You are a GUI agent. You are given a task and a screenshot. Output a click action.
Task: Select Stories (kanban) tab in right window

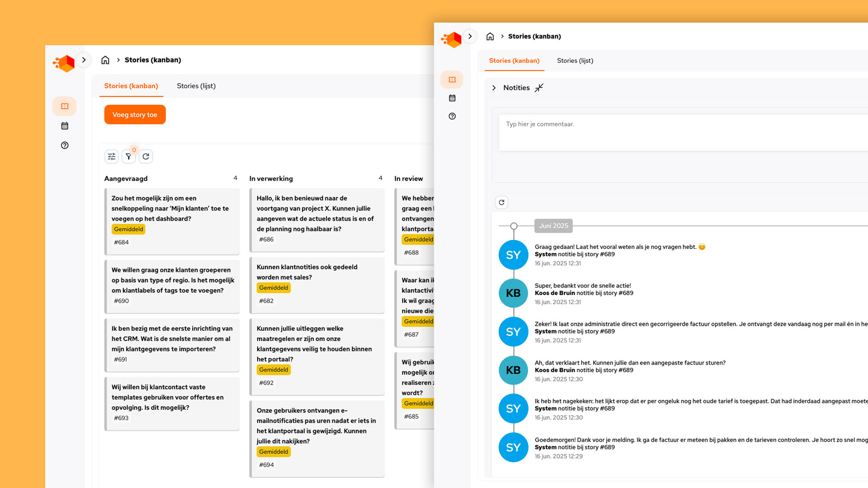point(514,61)
